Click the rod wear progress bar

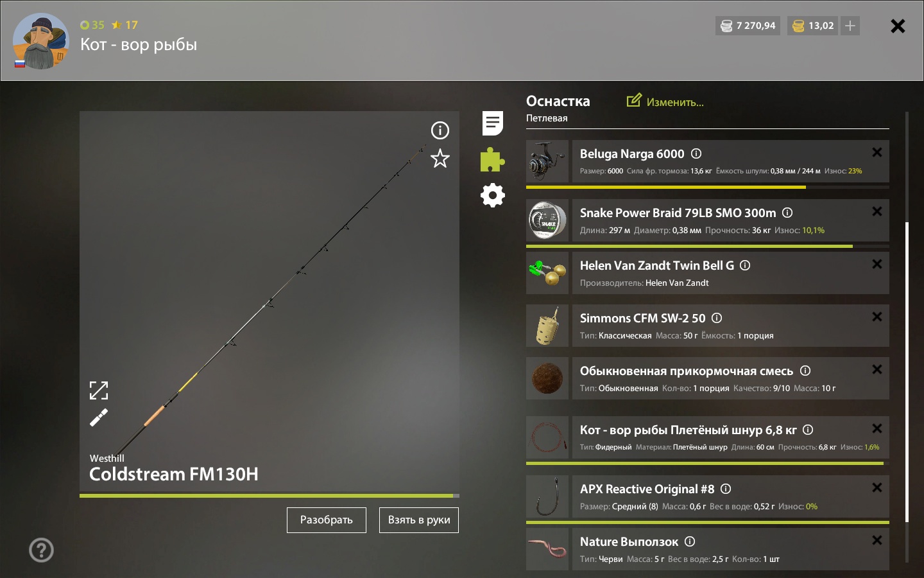coord(269,496)
